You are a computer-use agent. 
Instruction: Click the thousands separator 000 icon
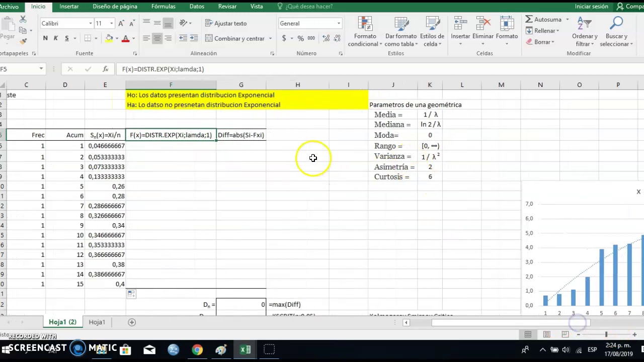pos(311,38)
